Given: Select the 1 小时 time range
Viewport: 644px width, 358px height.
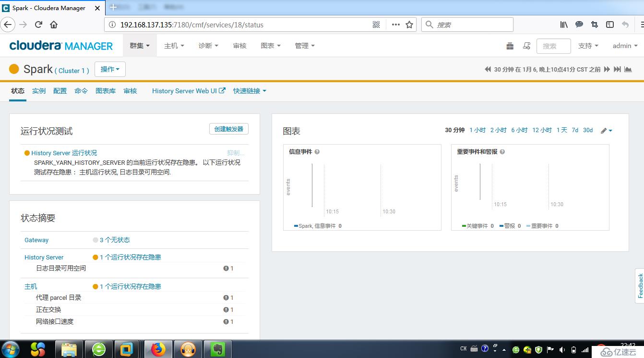Looking at the screenshot, I should (x=477, y=130).
